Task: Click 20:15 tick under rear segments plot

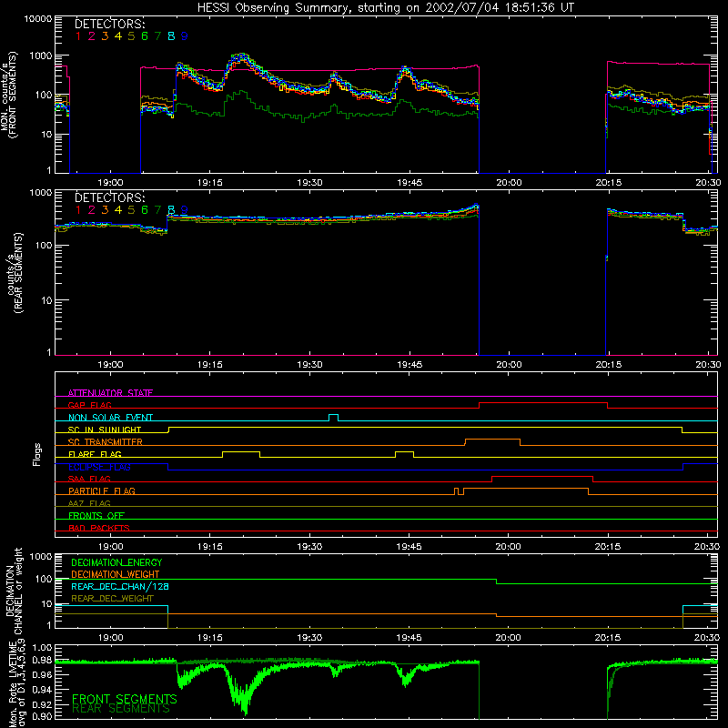Action: 609,365
